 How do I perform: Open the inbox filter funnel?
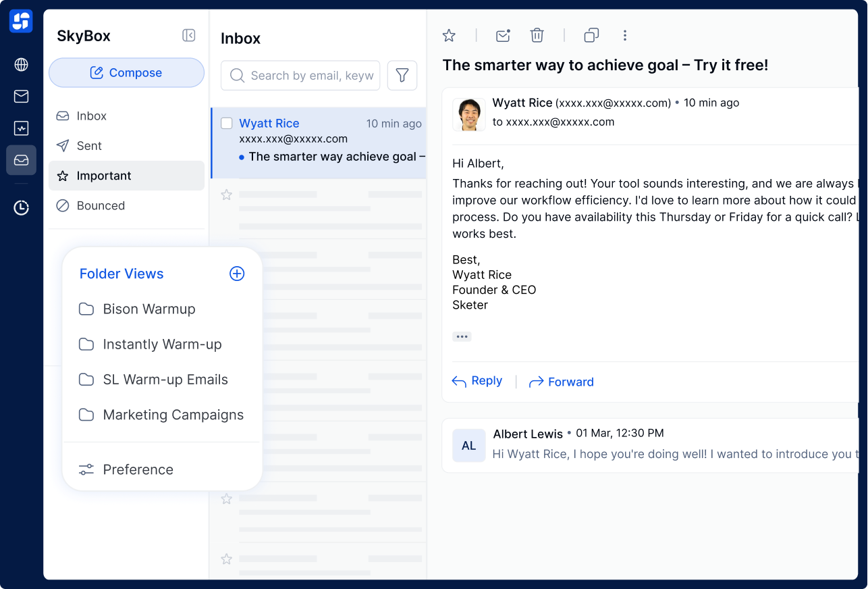[402, 76]
